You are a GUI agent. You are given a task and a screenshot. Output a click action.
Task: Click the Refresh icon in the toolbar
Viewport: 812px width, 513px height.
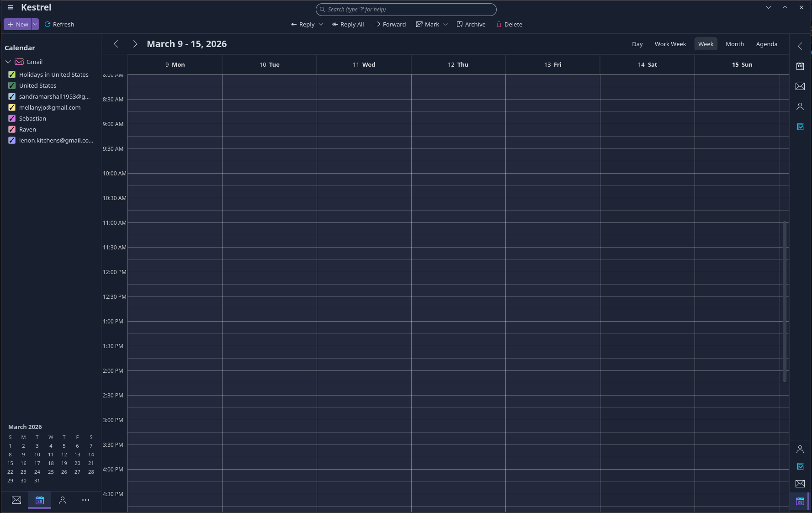click(47, 24)
